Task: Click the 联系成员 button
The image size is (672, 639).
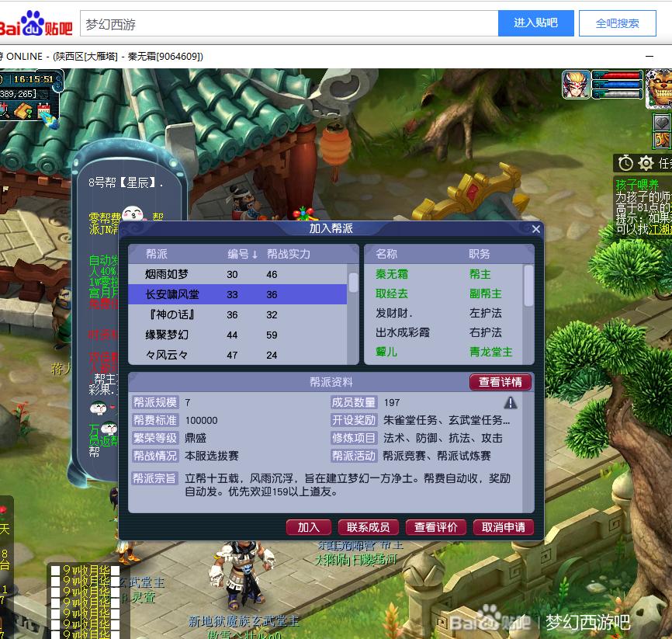Action: click(369, 527)
